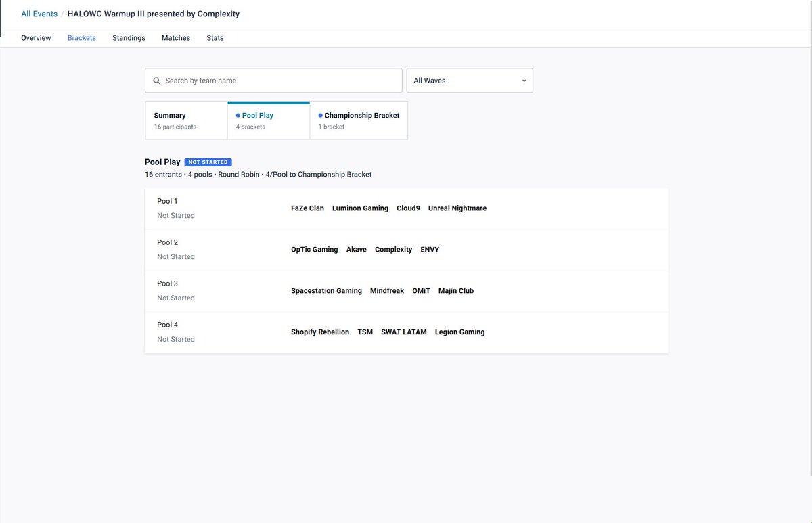The height and width of the screenshot is (523, 812).
Task: Click the HALOWC Warmup III event title
Action: coord(154,14)
